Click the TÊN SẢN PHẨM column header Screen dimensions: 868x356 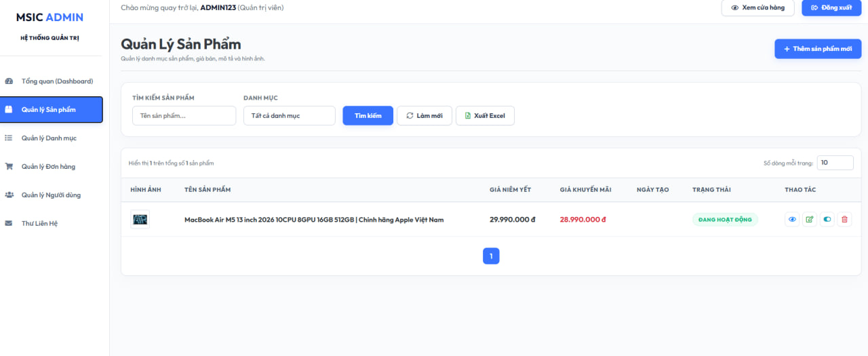[208, 190]
